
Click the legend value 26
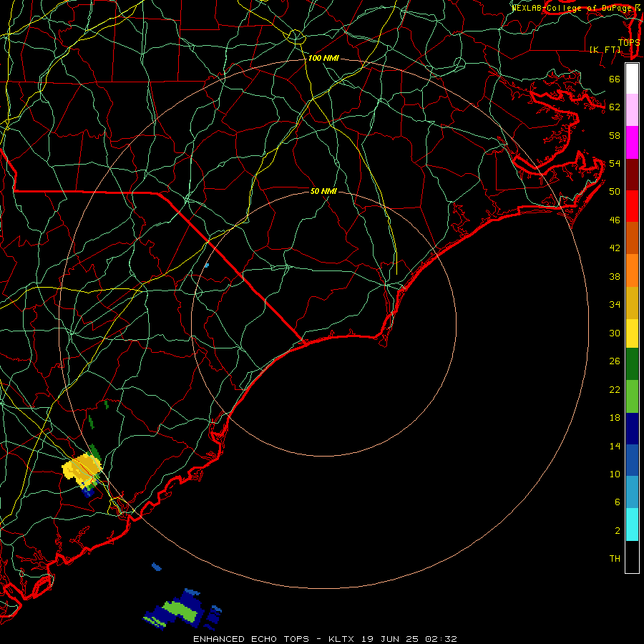[x=615, y=361]
